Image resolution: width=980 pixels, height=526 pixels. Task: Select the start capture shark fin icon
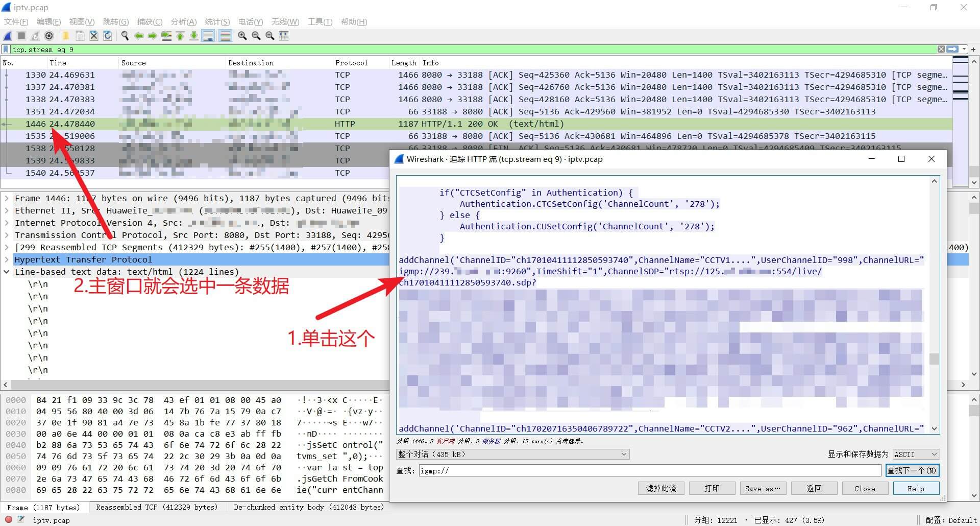[x=7, y=36]
